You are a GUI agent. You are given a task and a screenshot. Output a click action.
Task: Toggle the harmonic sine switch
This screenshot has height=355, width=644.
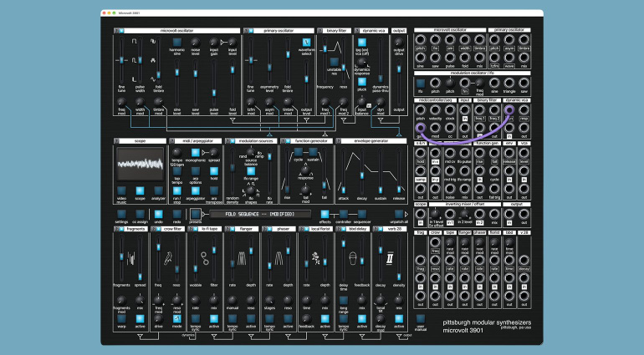pyautogui.click(x=177, y=43)
